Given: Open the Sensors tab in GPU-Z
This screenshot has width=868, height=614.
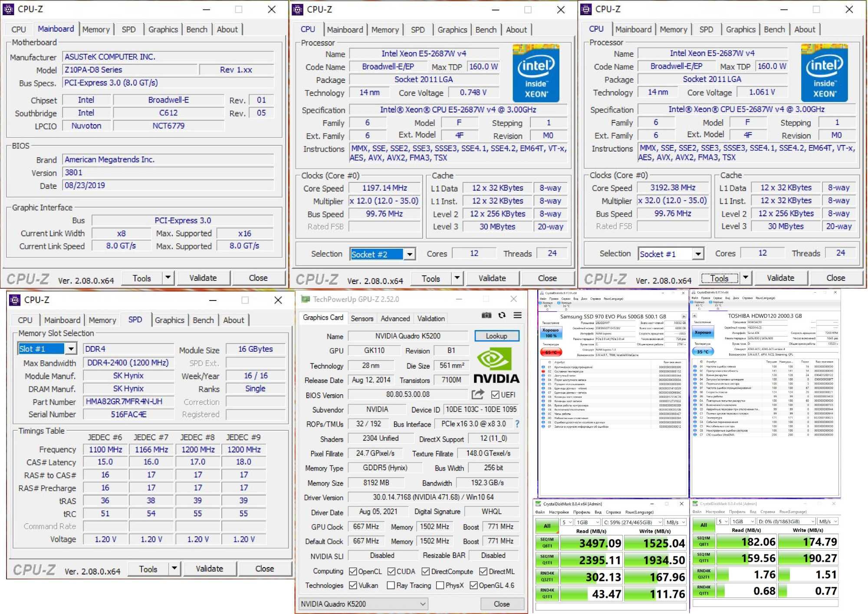Looking at the screenshot, I should 362,318.
